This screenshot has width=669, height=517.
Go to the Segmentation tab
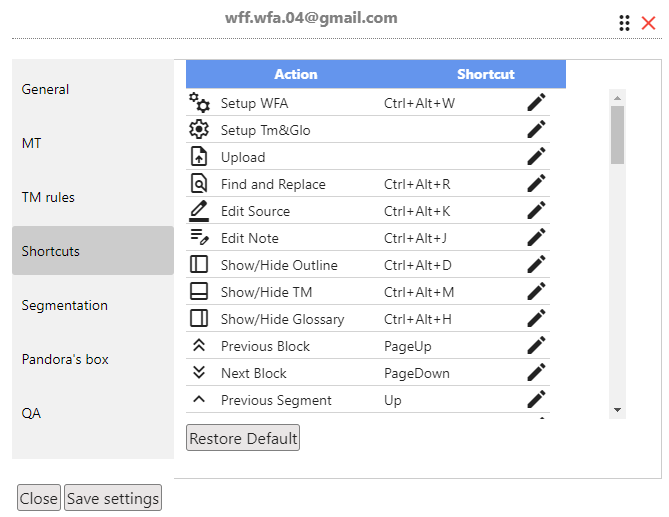[93, 305]
